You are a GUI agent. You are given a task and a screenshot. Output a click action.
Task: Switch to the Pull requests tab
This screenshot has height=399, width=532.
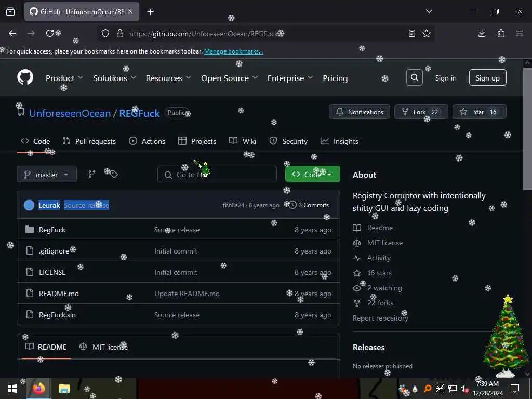89,141
